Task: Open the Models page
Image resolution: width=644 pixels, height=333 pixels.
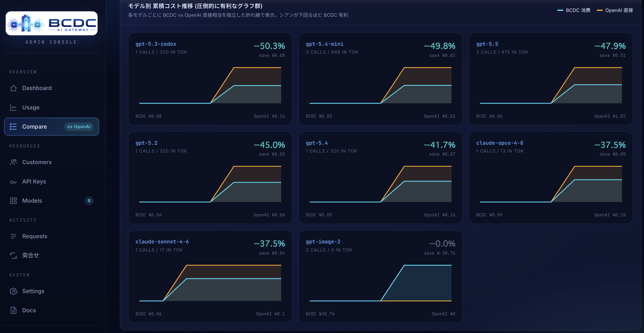Action: pyautogui.click(x=51, y=200)
